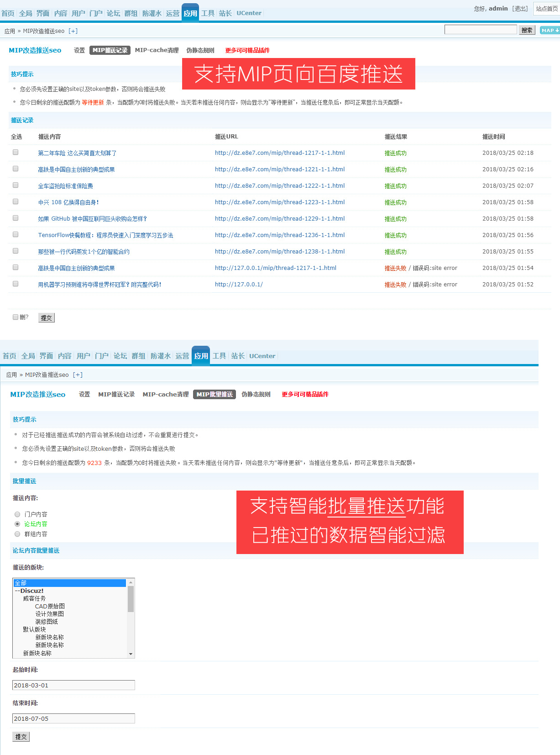Viewport: 560px width, 755px height.
Task: Click the [+] add shortcut icon in top breadcrumb
Action: [x=73, y=31]
